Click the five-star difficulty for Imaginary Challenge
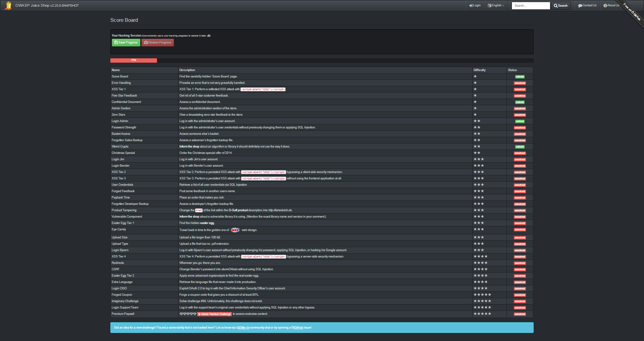The image size is (644, 341). point(482,301)
